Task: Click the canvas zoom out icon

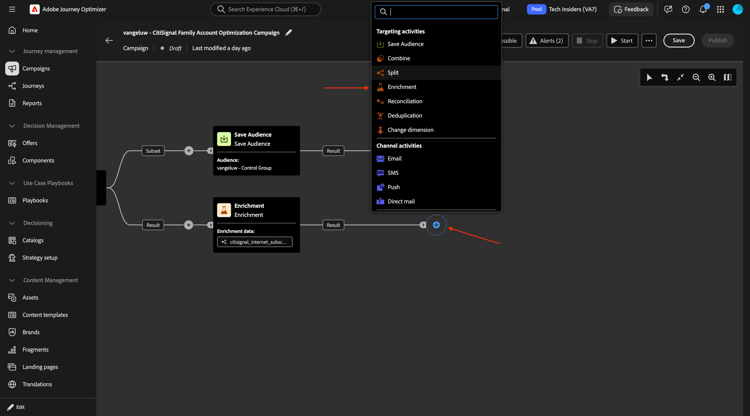Action: coord(696,77)
